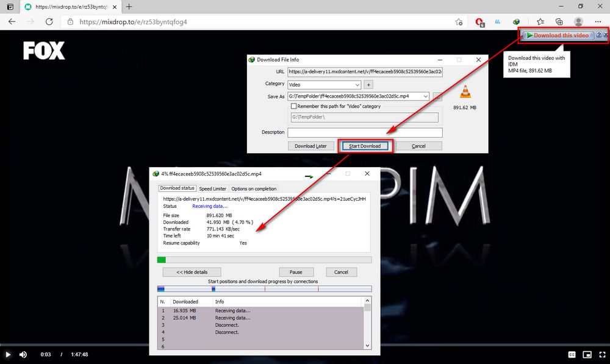
Task: Open the Options on completion tab
Action: tap(254, 188)
